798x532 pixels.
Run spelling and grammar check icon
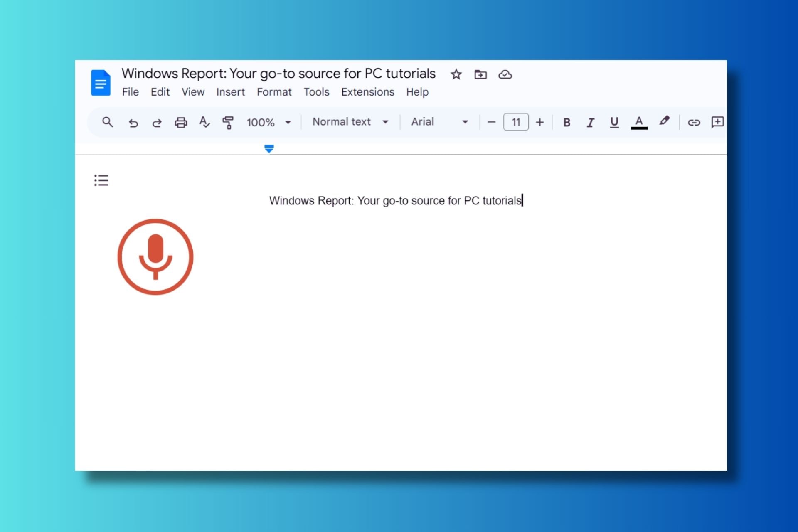coord(204,122)
